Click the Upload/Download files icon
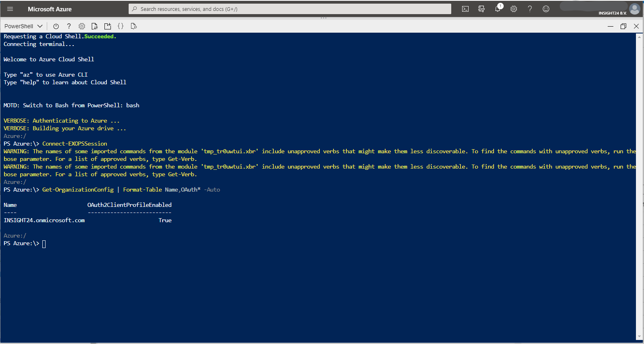The height and width of the screenshot is (344, 644). [x=95, y=26]
